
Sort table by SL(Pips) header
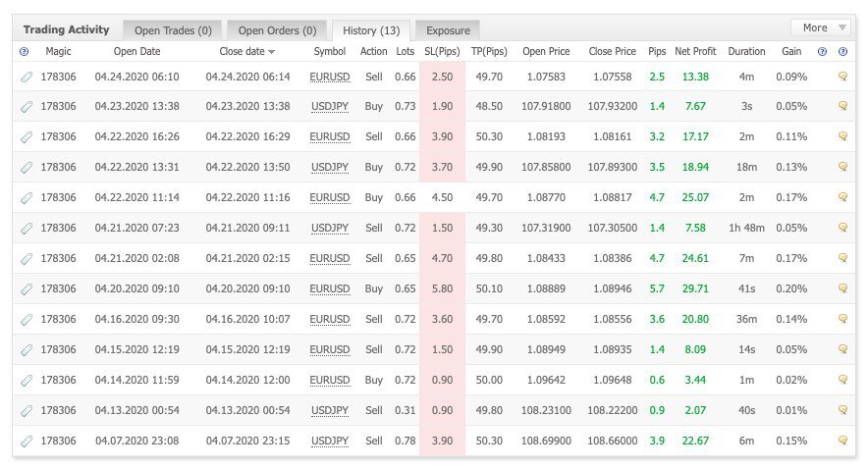442,51
